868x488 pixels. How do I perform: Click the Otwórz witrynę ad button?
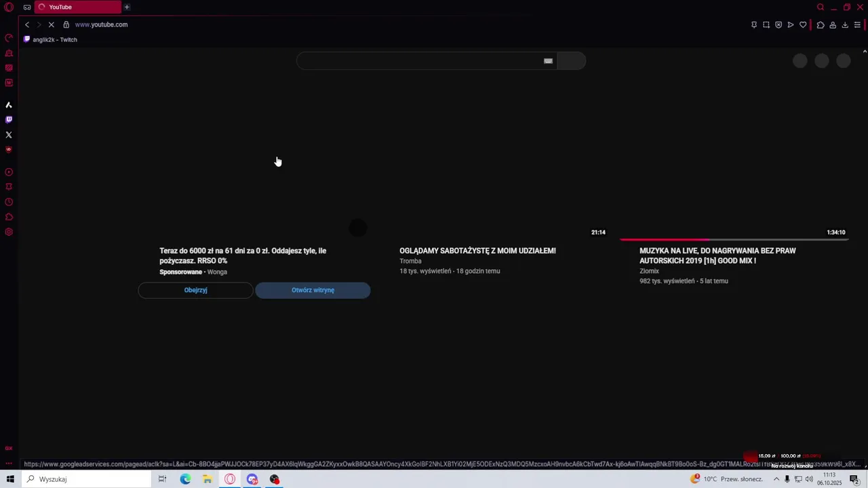click(313, 290)
